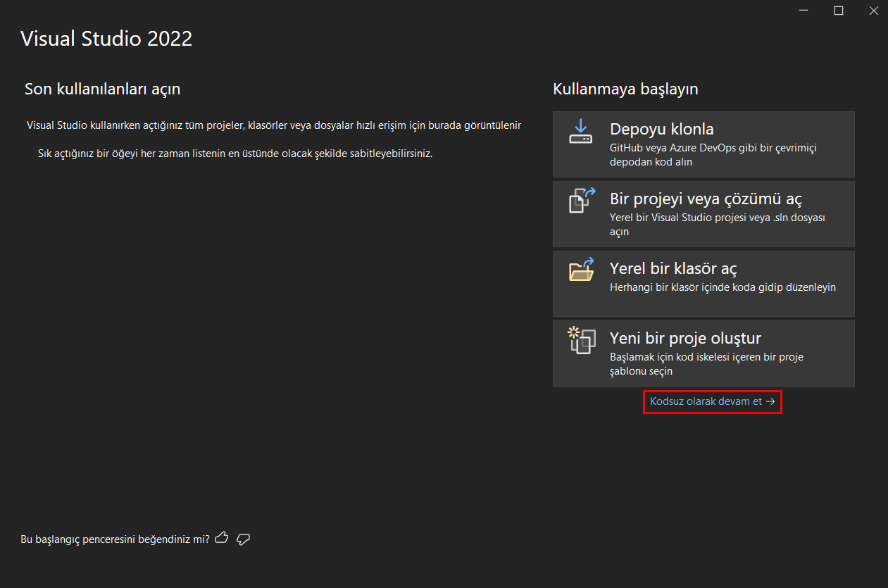Click "Herhangi bir klasör içinde" description text
Image resolution: width=888 pixels, height=588 pixels.
coord(723,287)
